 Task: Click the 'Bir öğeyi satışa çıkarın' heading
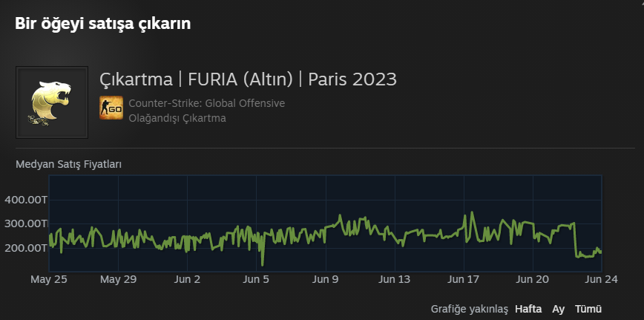point(102,24)
